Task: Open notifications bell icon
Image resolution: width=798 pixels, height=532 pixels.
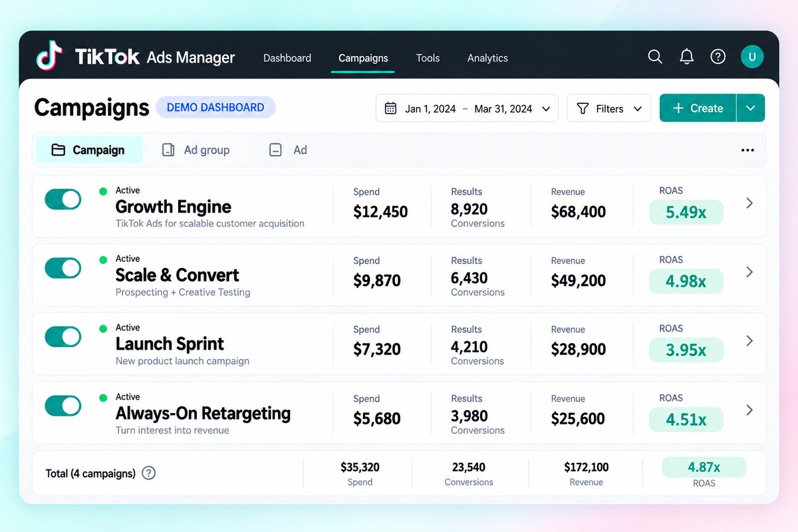Action: [x=687, y=57]
